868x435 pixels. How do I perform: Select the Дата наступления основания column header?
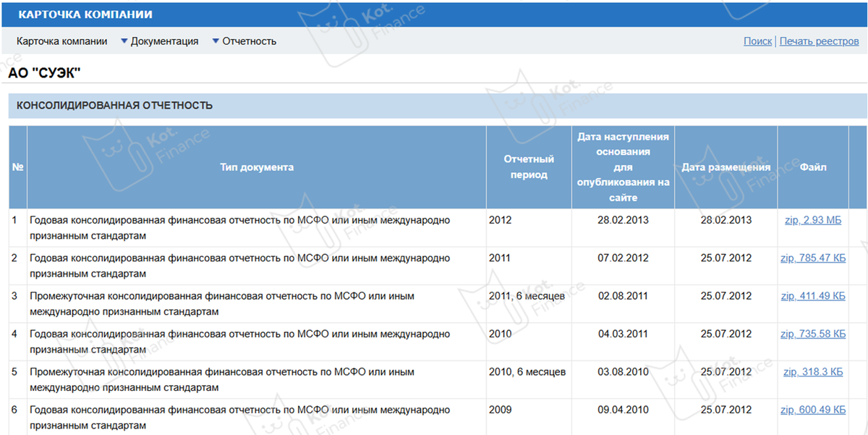[623, 167]
